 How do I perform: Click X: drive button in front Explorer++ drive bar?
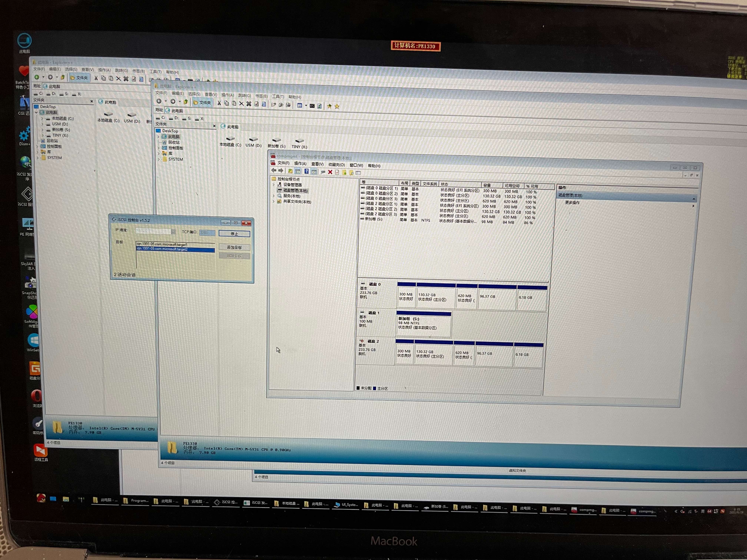click(200, 119)
